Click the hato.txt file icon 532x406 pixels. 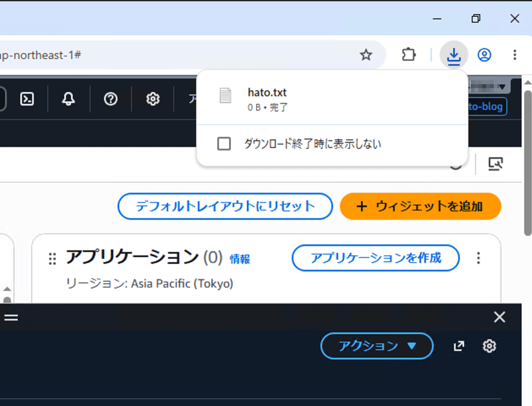[225, 96]
